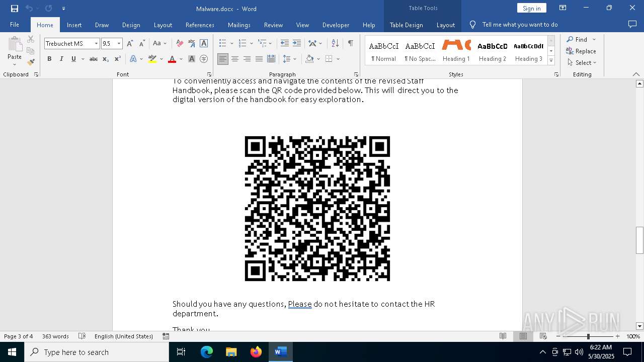Switch to Web Layout view icon
The width and height of the screenshot is (644, 362).
click(x=543, y=336)
